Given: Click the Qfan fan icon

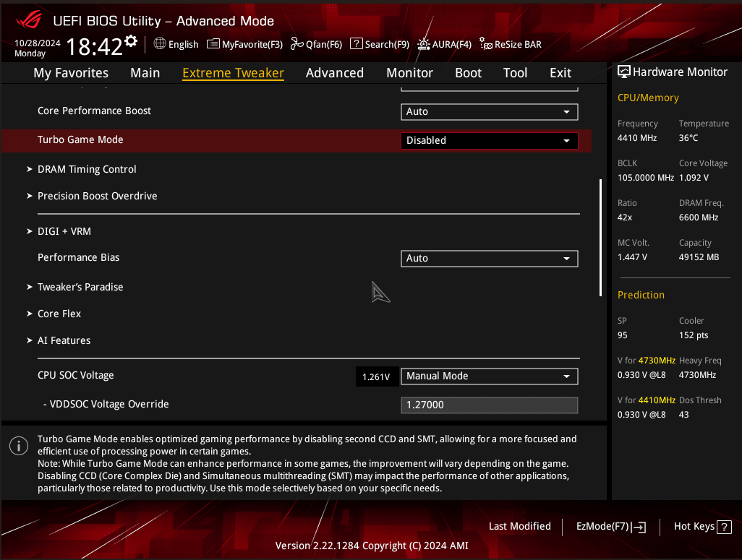Looking at the screenshot, I should (x=297, y=43).
